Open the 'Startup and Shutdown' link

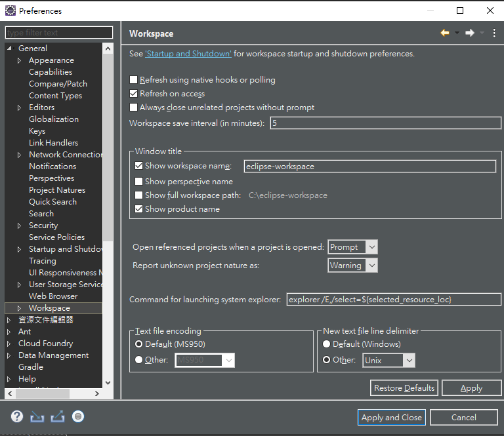[188, 54]
